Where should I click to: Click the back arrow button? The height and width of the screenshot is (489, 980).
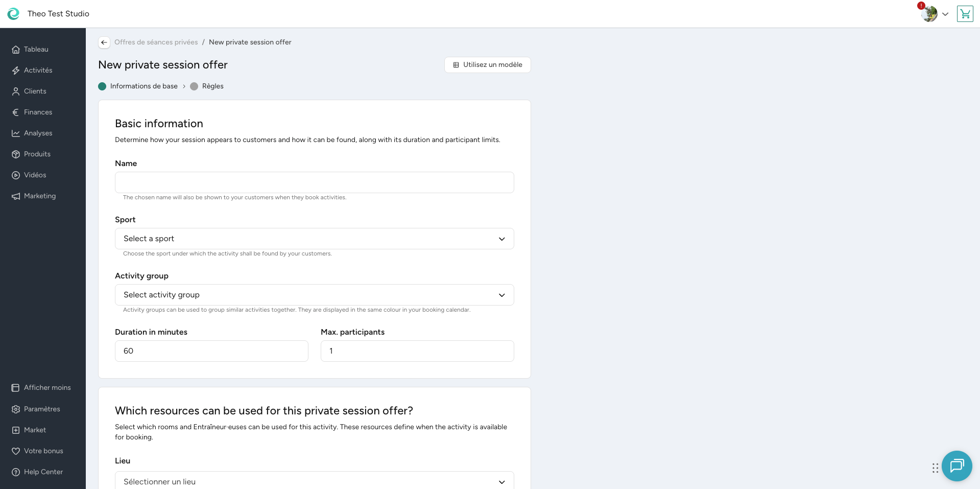point(104,42)
